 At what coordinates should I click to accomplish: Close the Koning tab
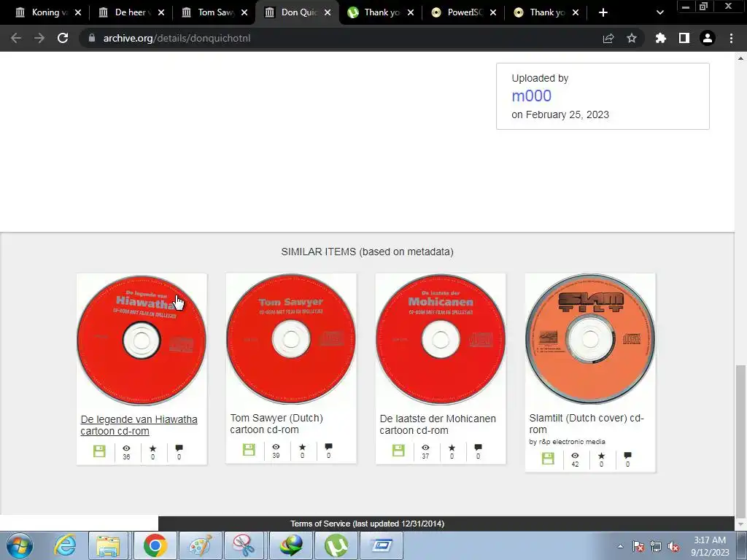click(78, 12)
